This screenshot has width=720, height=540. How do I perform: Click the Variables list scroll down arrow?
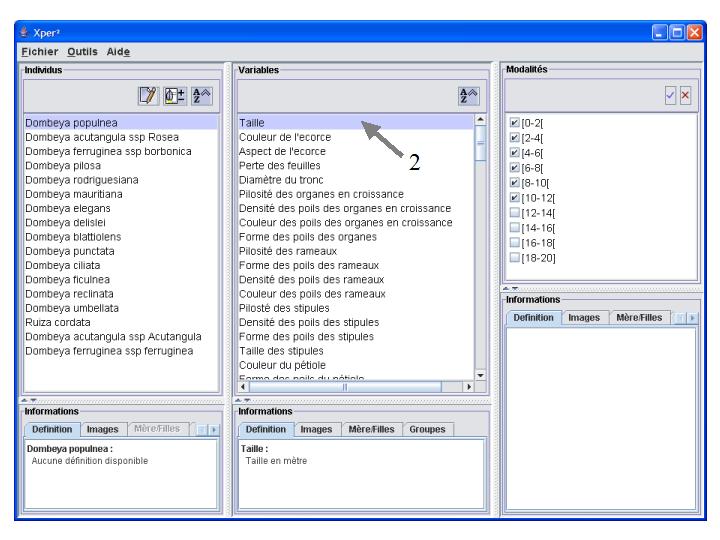pos(479,375)
